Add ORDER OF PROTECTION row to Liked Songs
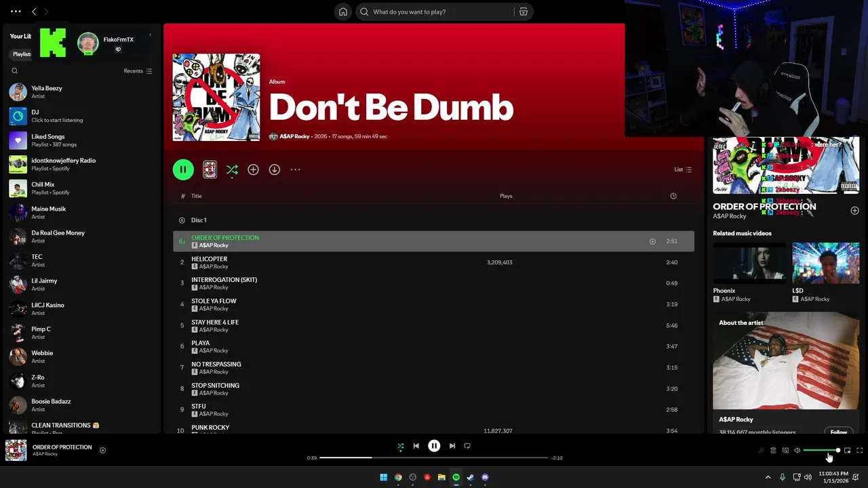This screenshot has width=868, height=488. coord(652,241)
